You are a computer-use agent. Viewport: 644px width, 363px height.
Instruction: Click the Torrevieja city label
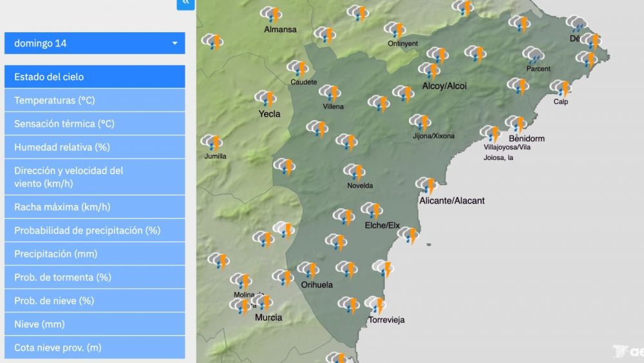386,320
